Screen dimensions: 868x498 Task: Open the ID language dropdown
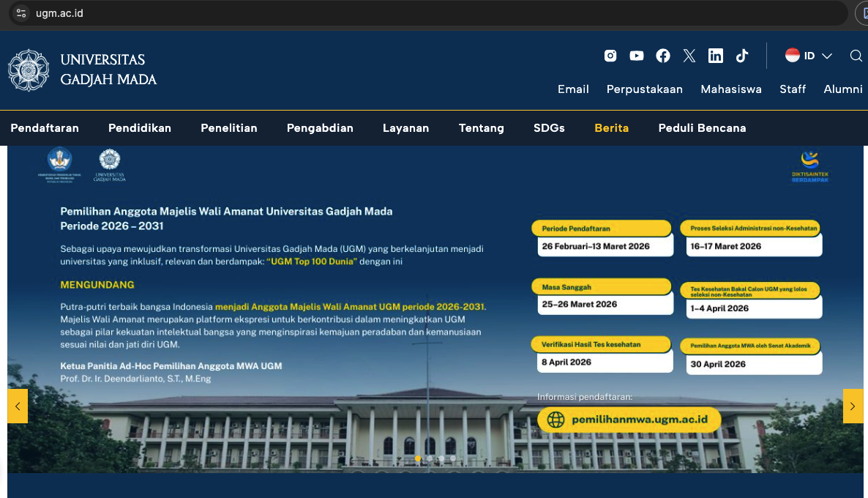pos(809,55)
